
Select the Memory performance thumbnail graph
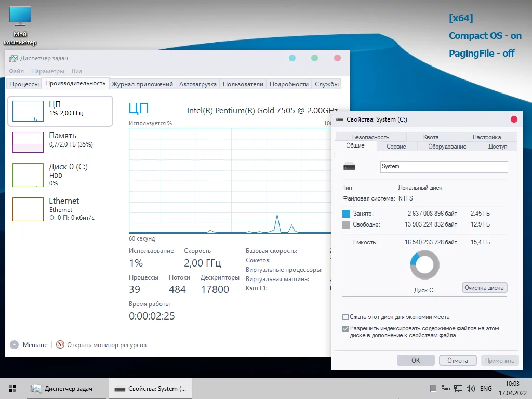click(28, 142)
